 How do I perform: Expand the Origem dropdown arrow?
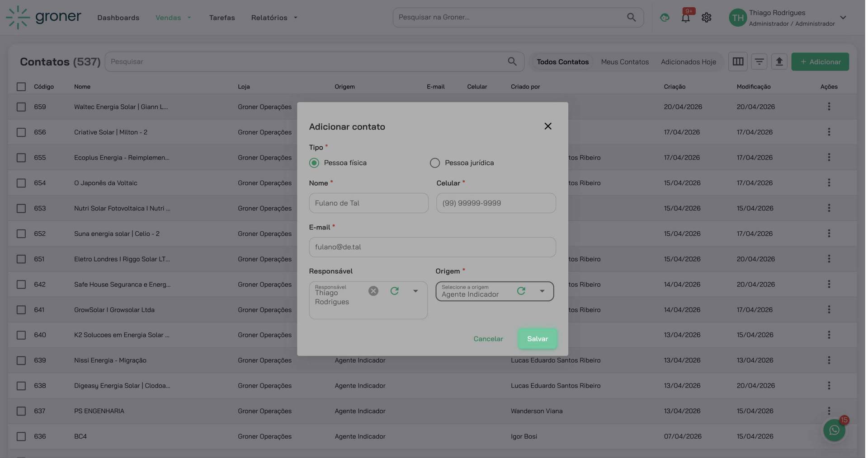point(542,291)
